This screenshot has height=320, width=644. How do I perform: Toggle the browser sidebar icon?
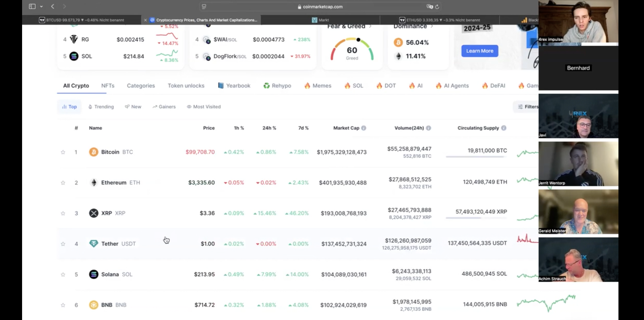coord(32,6)
